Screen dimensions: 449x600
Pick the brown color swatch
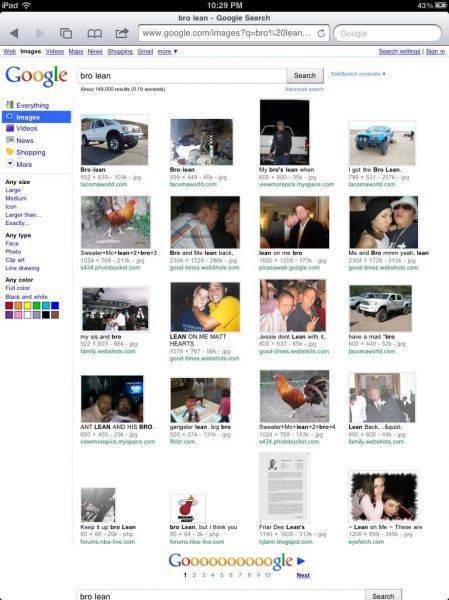pyautogui.click(x=55, y=315)
